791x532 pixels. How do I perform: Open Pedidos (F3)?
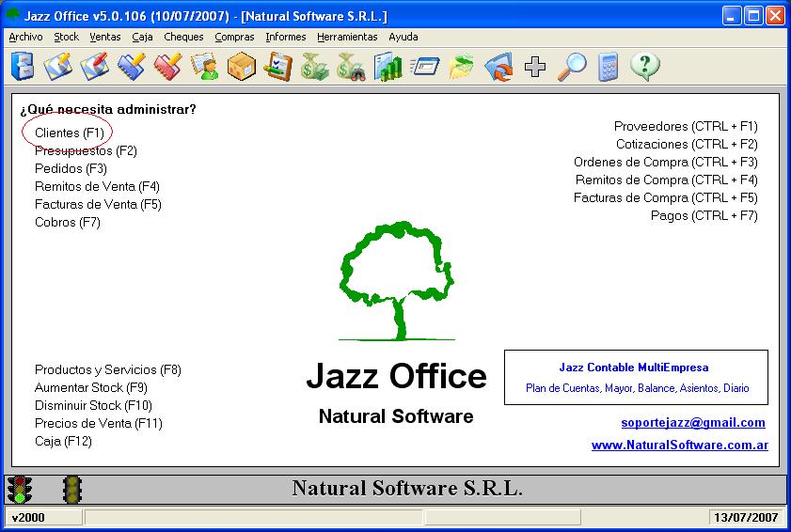71,168
